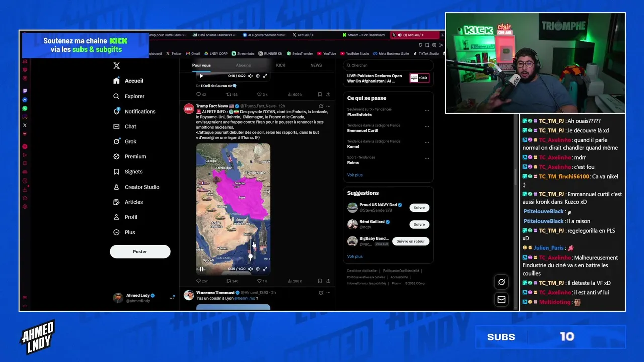Follow Rémi Gaillard
Screen dimensions: 644x362
coord(419,225)
